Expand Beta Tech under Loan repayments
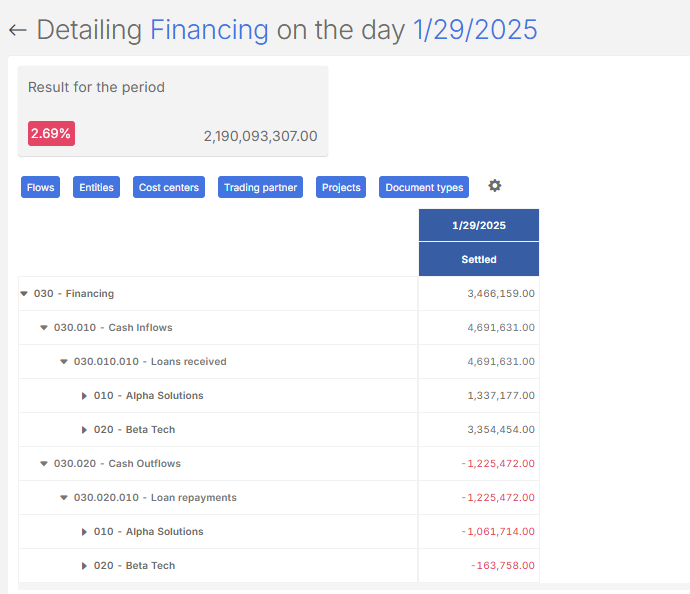Screen dimensions: 690x594 coord(85,566)
